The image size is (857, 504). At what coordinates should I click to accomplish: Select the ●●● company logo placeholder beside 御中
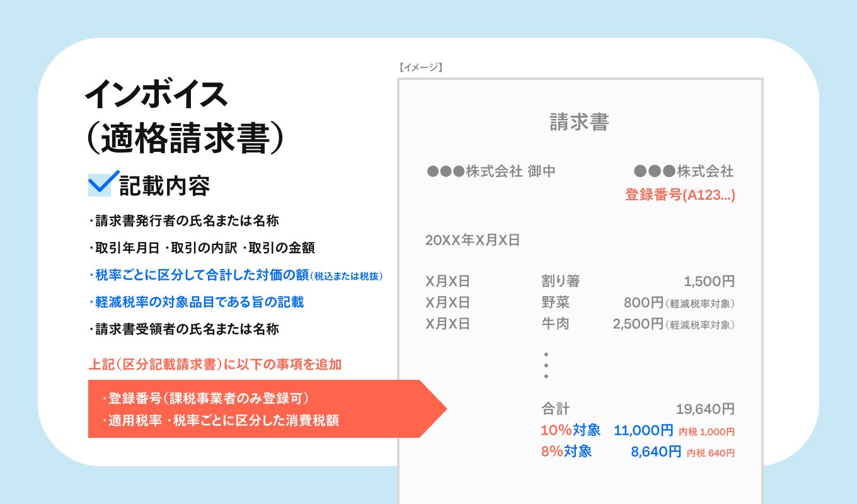(444, 171)
